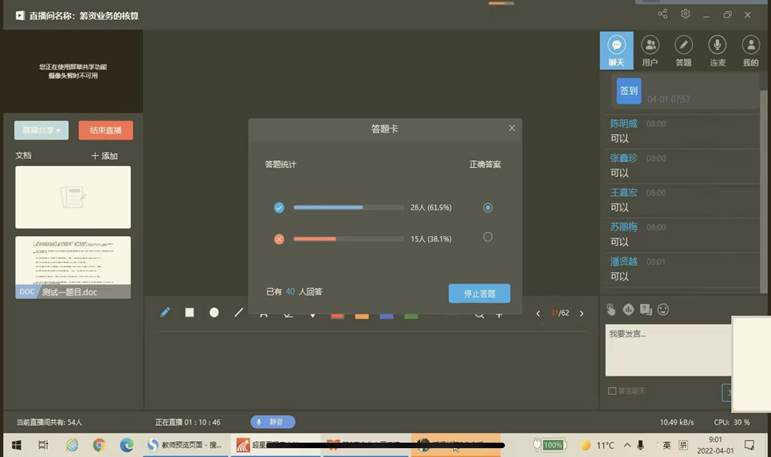Image resolution: width=771 pixels, height=457 pixels.
Task: Select the pencil drawing tool
Action: click(166, 312)
